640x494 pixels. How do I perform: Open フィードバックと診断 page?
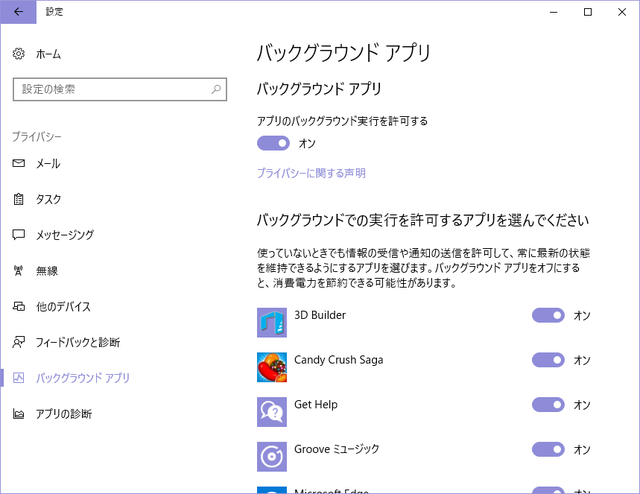78,342
